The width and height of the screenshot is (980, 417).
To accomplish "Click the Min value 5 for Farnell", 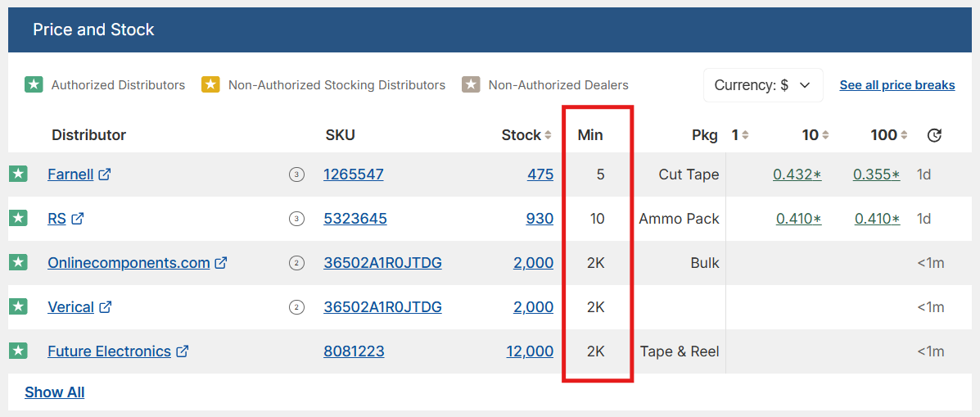I will click(601, 175).
